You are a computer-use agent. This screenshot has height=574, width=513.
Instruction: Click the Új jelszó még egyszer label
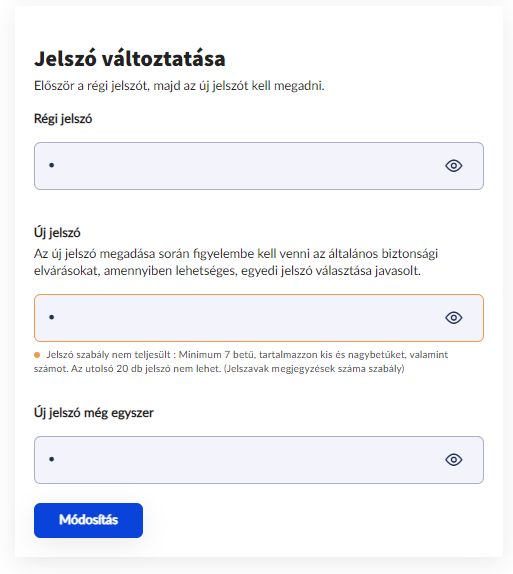(94, 413)
